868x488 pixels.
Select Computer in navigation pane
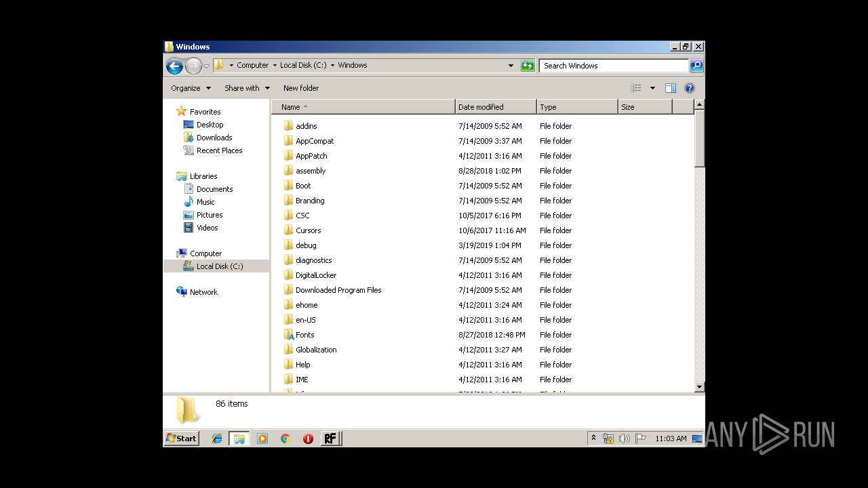tap(205, 253)
